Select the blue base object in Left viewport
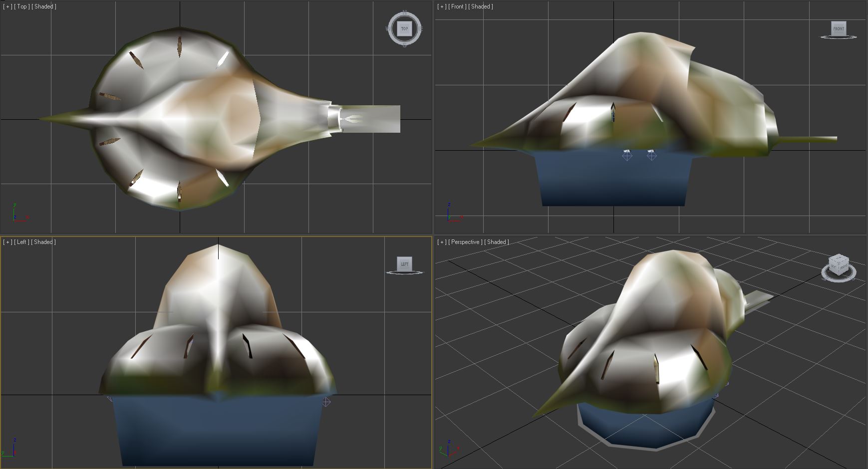The height and width of the screenshot is (469, 868). pyautogui.click(x=218, y=432)
